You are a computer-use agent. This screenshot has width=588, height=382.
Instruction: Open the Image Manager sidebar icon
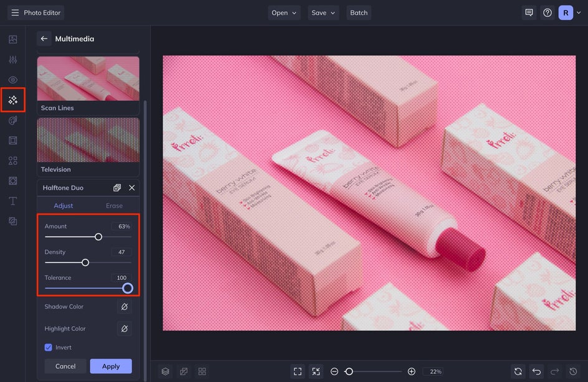tap(12, 39)
